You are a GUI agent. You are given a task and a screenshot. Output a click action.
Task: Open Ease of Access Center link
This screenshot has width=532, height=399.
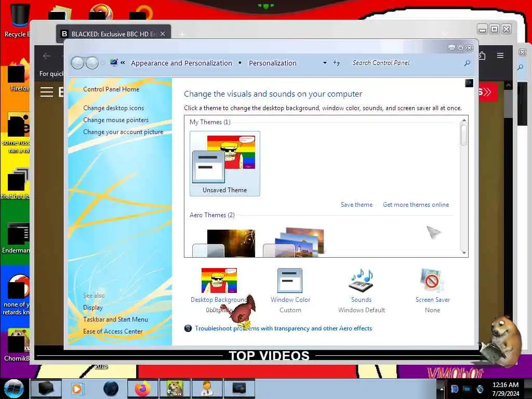(x=113, y=331)
